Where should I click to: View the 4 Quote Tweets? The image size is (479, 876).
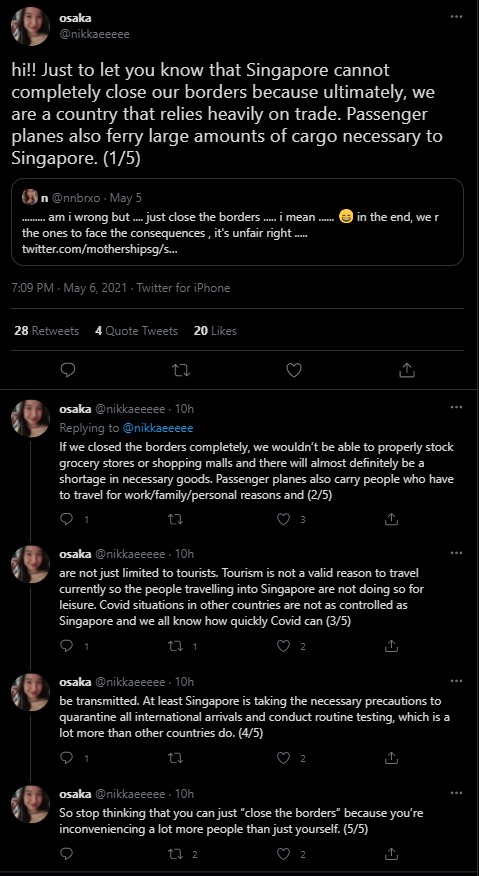coord(136,331)
